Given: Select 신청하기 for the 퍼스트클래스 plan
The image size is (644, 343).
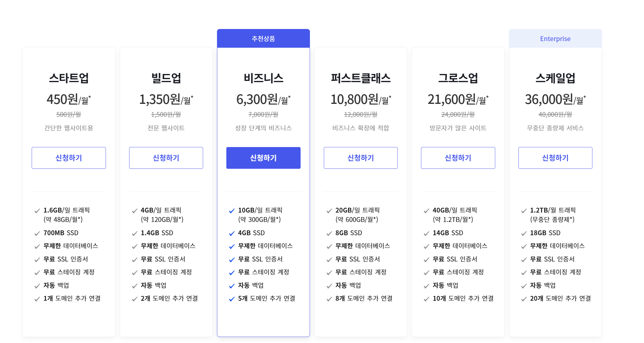Looking at the screenshot, I should tap(361, 158).
